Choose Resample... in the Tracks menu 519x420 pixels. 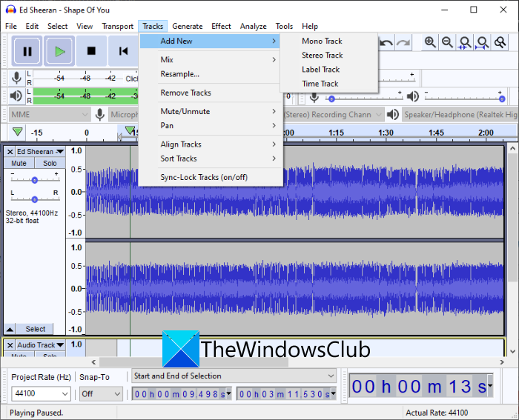click(x=211, y=74)
